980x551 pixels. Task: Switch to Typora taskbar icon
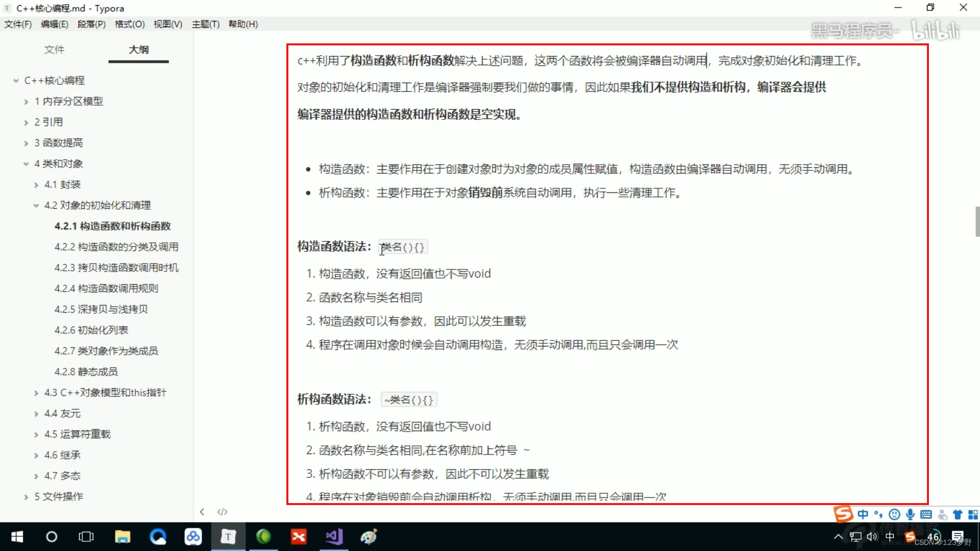228,537
